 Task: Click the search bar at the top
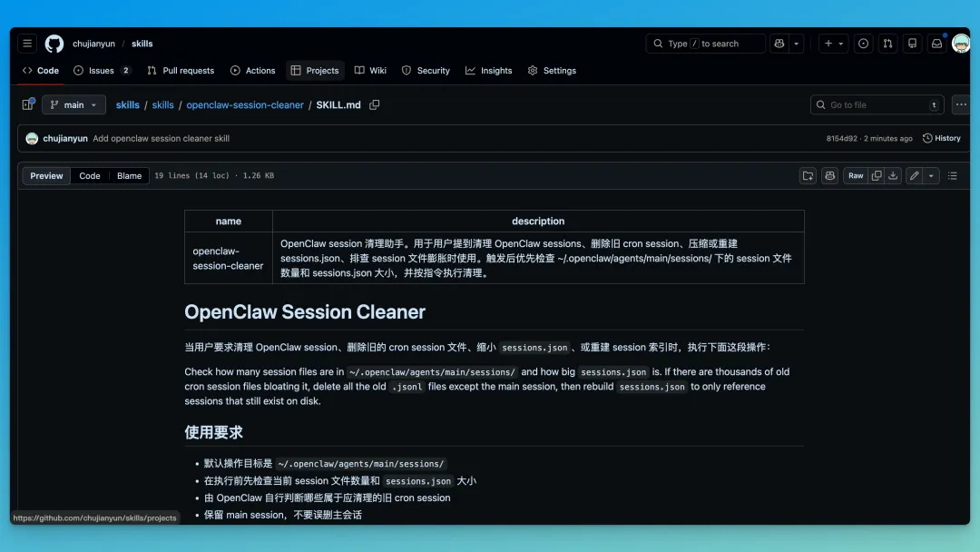point(705,44)
